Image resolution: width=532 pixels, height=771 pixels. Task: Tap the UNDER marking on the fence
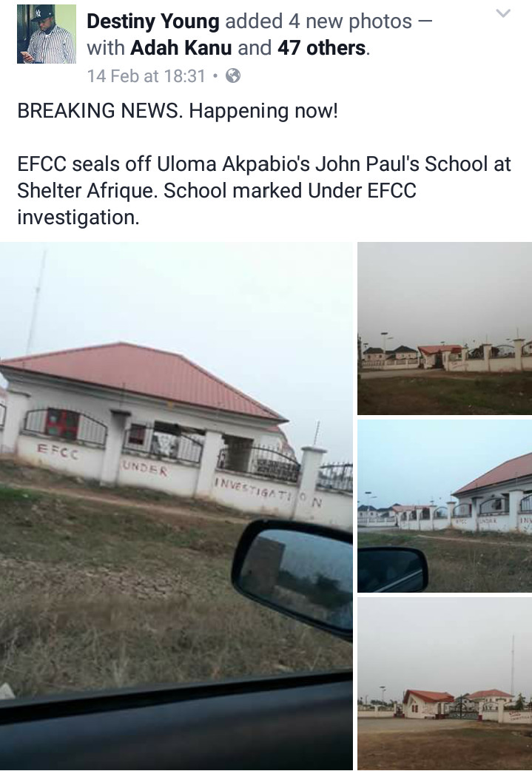(x=145, y=468)
